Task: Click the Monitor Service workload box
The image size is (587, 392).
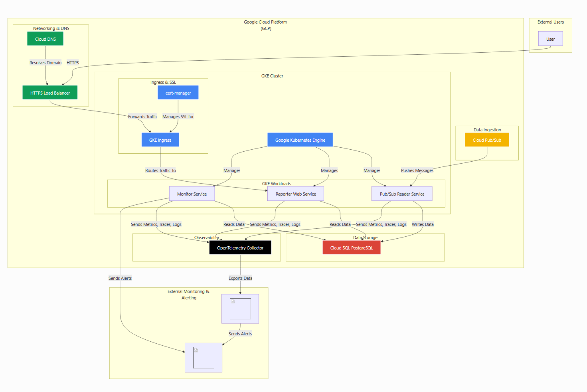Action: pos(192,194)
